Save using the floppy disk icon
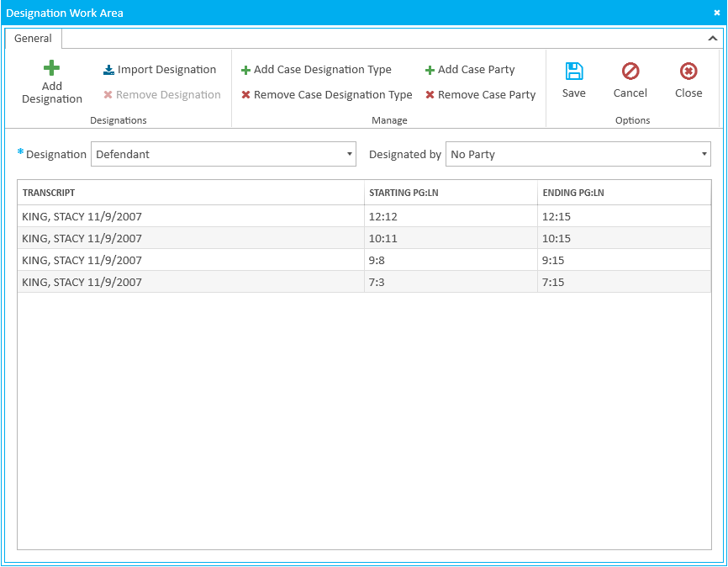 click(574, 72)
